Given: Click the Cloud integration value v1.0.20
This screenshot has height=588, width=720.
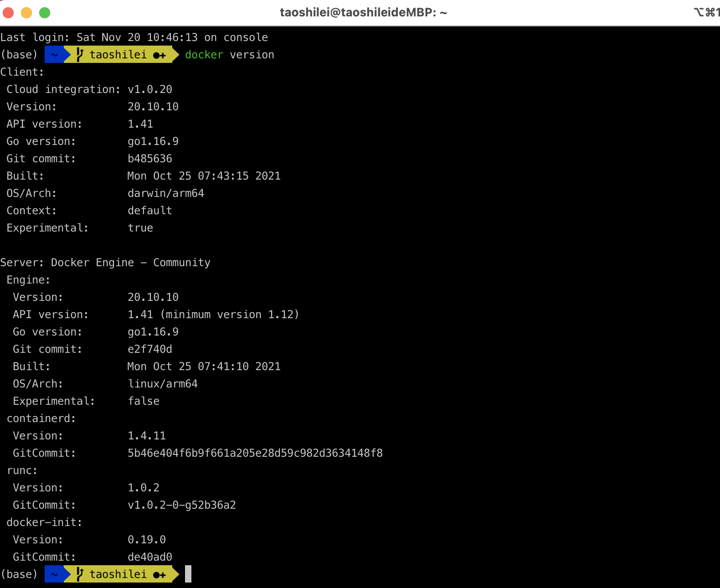Looking at the screenshot, I should point(150,89).
